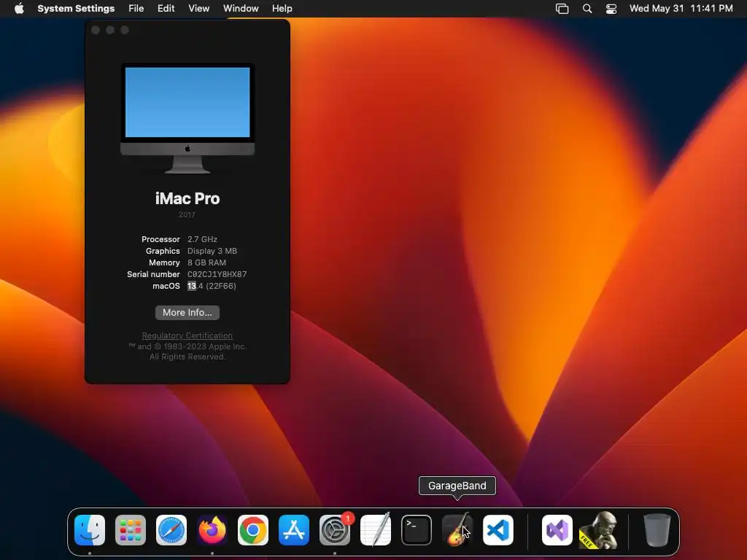Launch Google Chrome from the Dock

(253, 530)
